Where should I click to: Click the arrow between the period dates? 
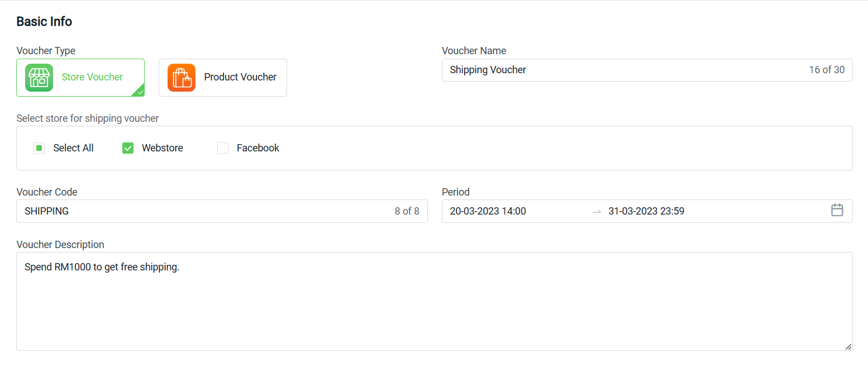click(597, 211)
